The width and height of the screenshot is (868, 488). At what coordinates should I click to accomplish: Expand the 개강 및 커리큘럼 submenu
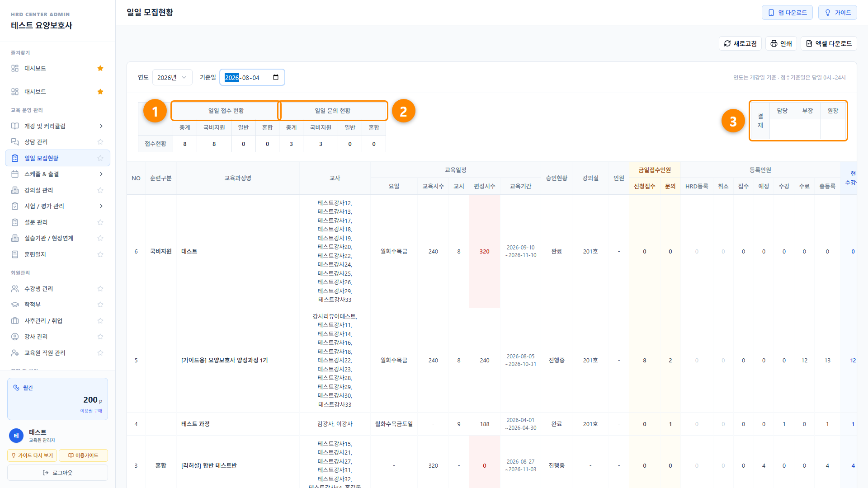pos(101,126)
